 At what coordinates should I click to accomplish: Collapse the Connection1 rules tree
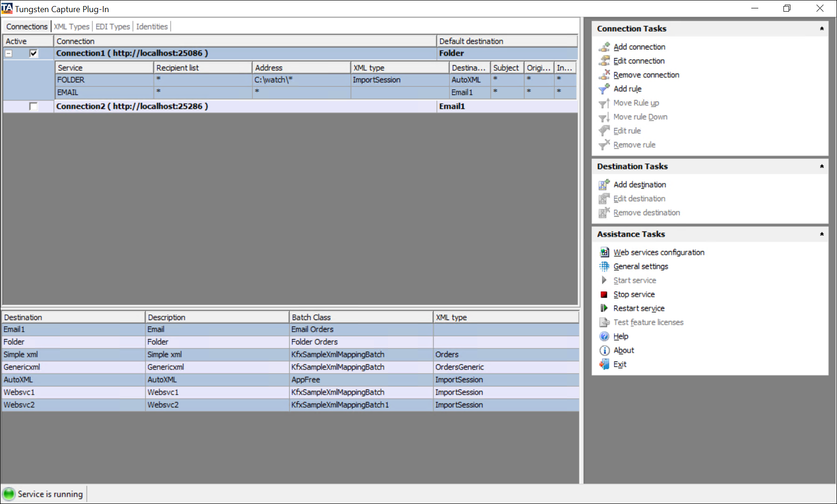pos(8,54)
